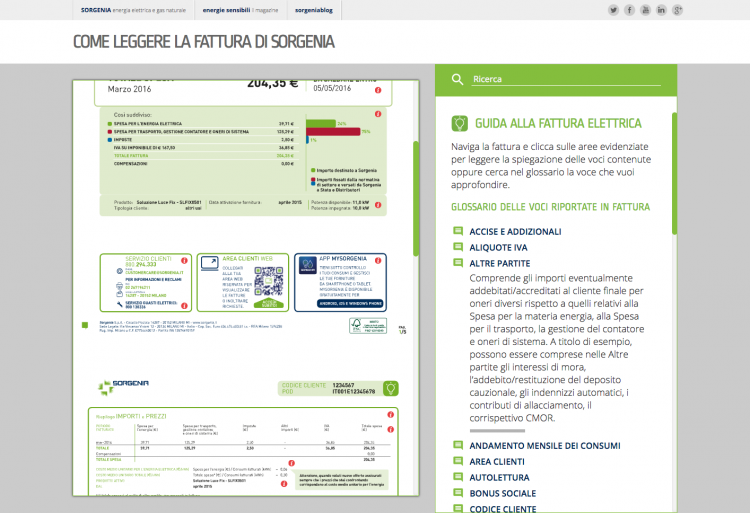The image size is (750, 513).
Task: Expand AUTOLETTURA glossary entry
Action: [499, 477]
